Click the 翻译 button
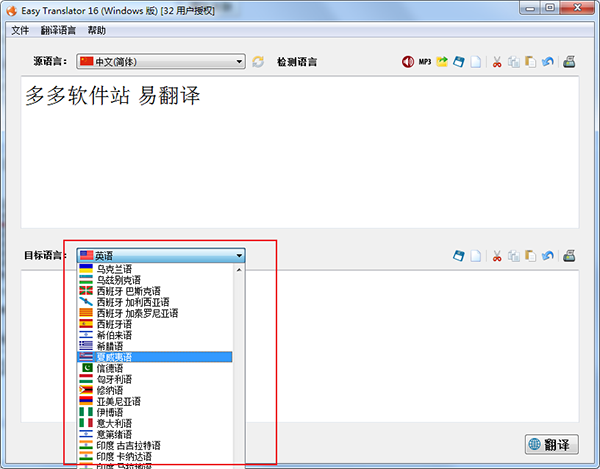Viewport: 600px width, 469px height. click(551, 445)
